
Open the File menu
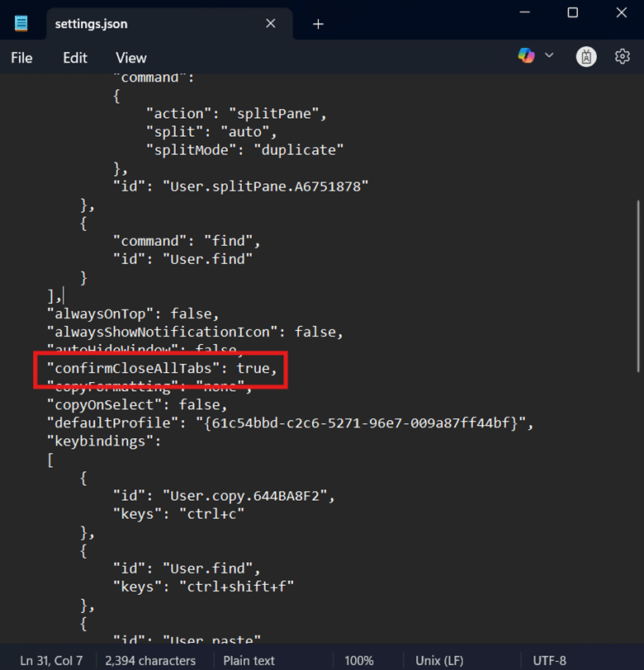21,58
